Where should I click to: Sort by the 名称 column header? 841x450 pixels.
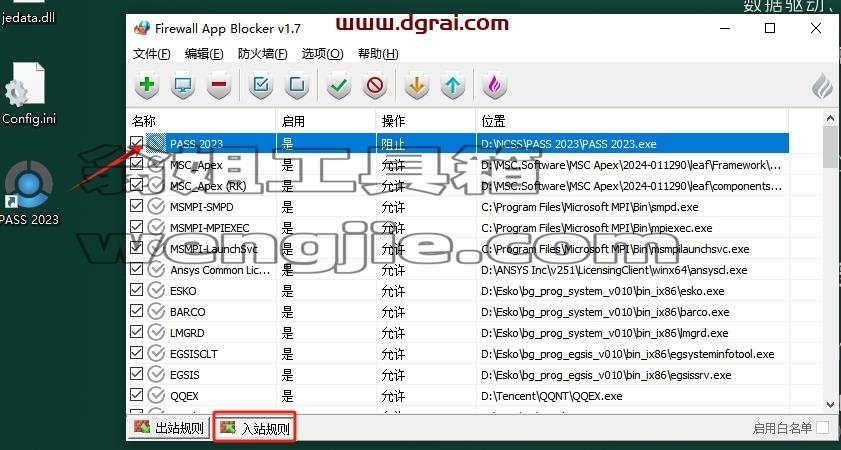[201, 121]
